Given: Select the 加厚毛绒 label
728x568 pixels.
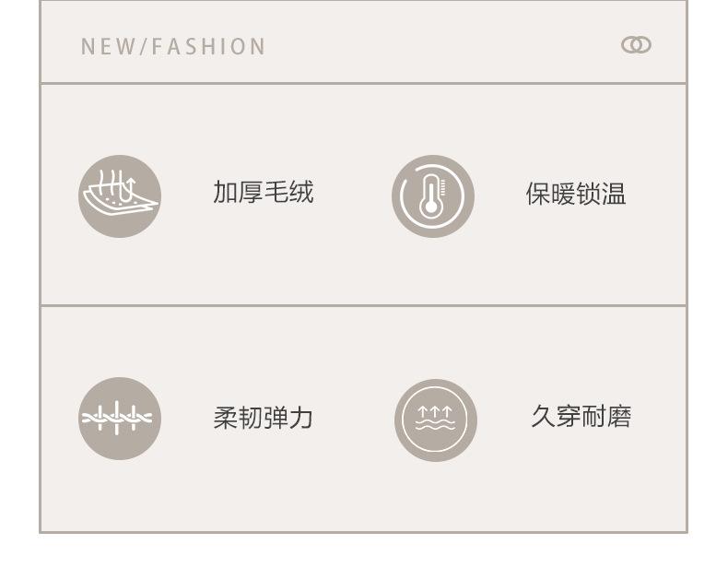Looking at the screenshot, I should coord(264,192).
